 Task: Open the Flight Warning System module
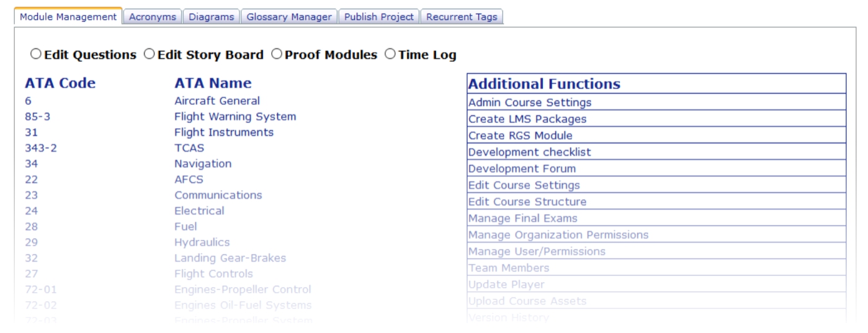click(x=235, y=117)
